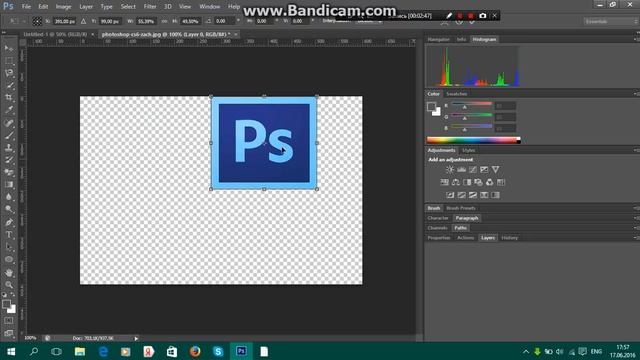The width and height of the screenshot is (640, 360).
Task: Open the File menu
Action: [26, 7]
